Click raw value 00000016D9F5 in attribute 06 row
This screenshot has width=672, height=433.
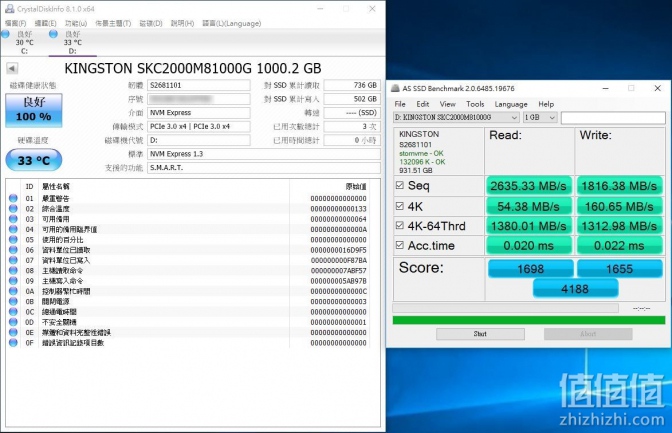pyautogui.click(x=339, y=250)
